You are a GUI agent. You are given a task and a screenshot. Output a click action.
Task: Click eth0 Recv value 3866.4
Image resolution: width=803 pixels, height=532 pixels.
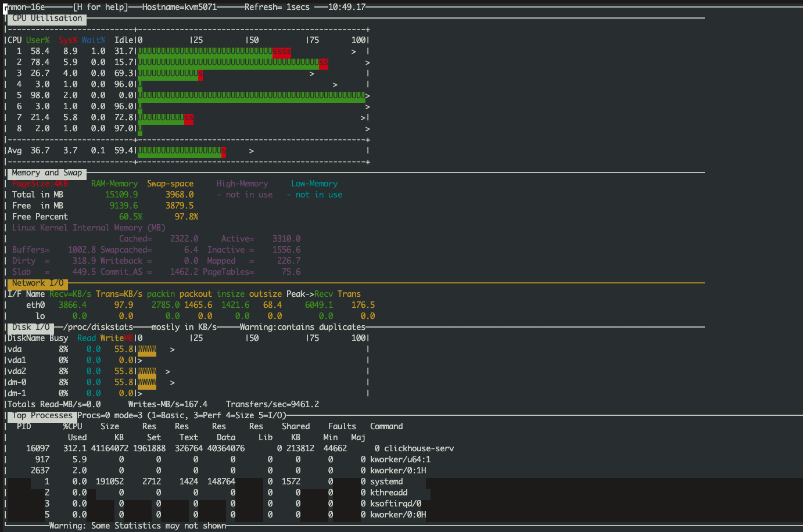click(x=73, y=305)
